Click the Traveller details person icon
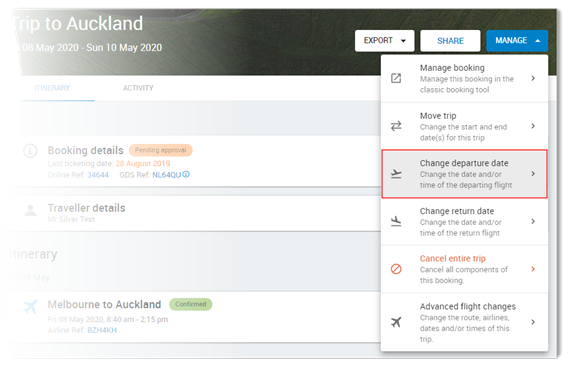Screen dimensions: 574x367 pos(30,210)
